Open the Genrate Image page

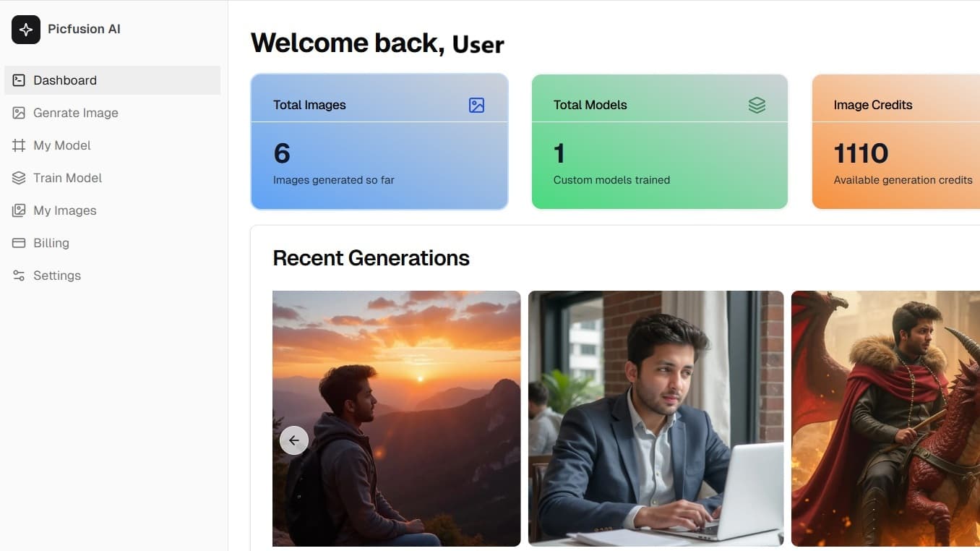[75, 113]
